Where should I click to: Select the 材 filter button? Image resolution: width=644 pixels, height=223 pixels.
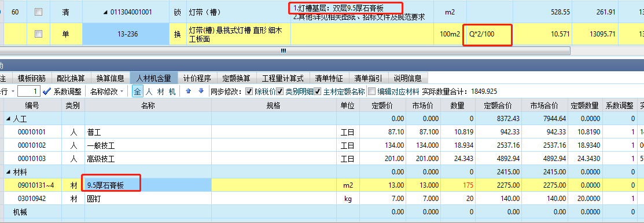(x=161, y=92)
